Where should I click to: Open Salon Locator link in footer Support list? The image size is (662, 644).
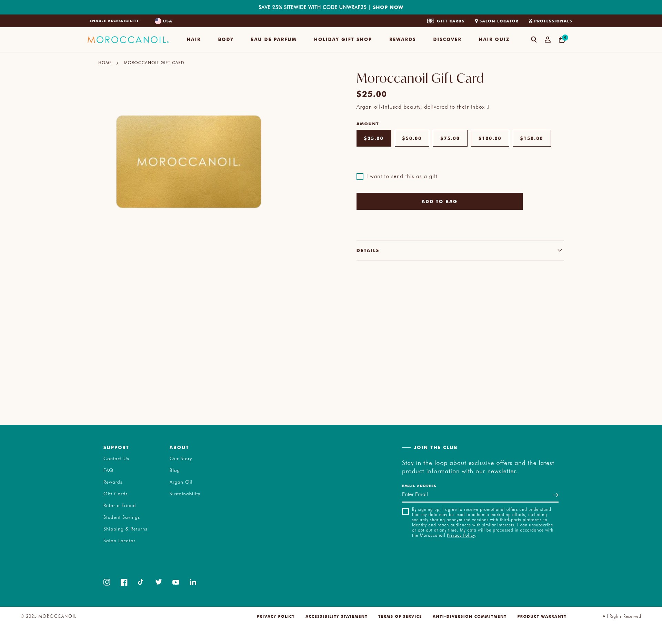[119, 541]
